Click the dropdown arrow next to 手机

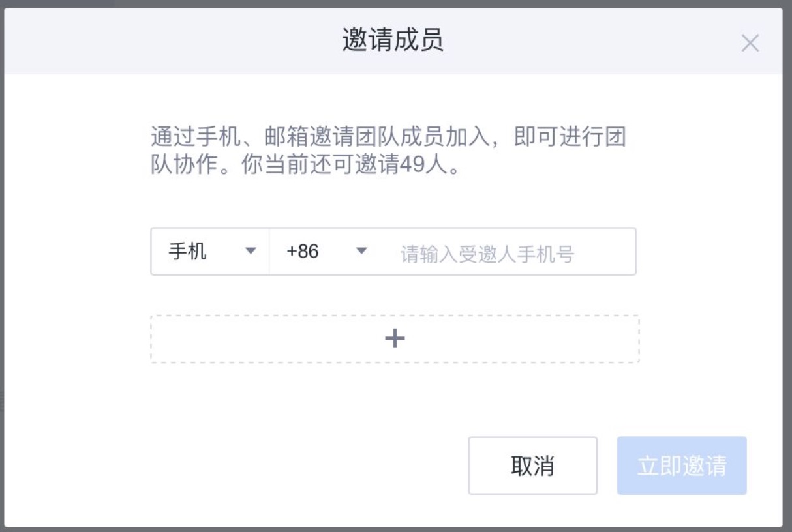(x=249, y=248)
